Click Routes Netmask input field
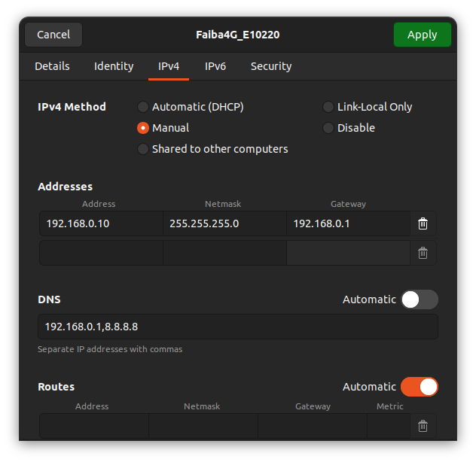This screenshot has height=462, width=476. point(203,426)
